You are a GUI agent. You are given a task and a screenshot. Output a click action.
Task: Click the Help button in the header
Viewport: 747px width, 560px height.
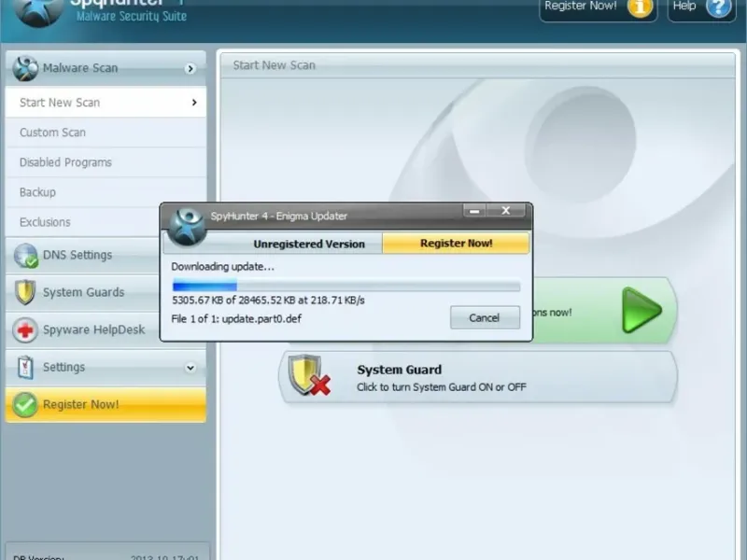pos(702,8)
